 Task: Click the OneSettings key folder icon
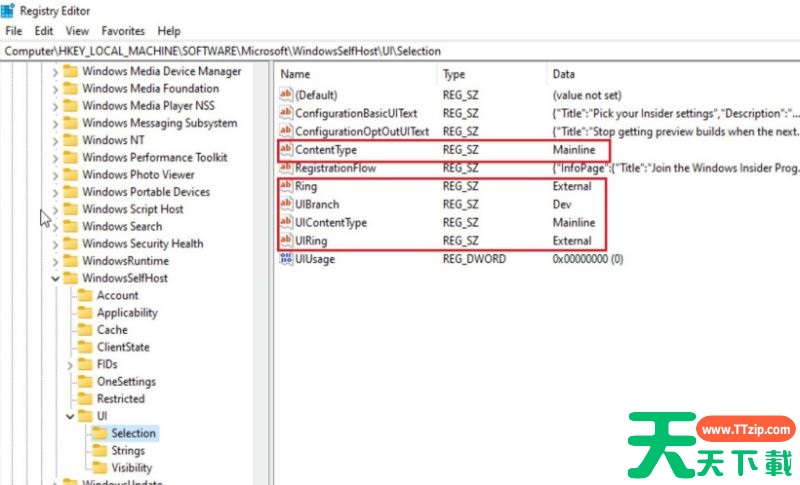(x=85, y=381)
